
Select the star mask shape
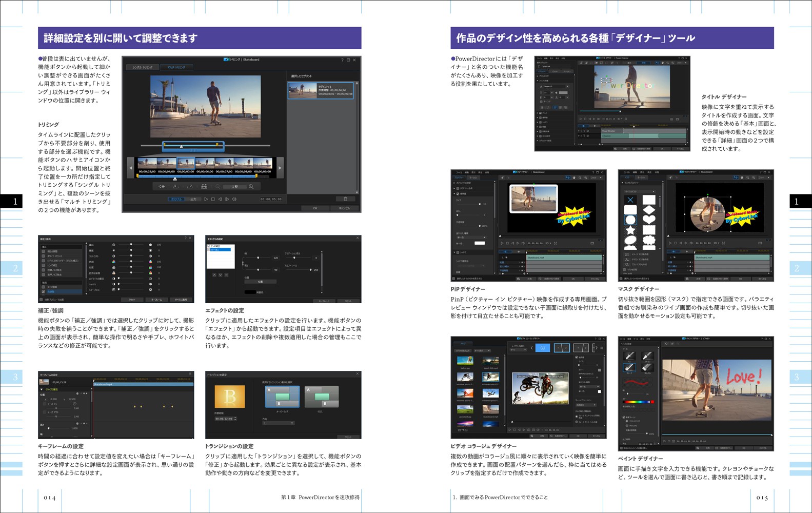coord(630,230)
